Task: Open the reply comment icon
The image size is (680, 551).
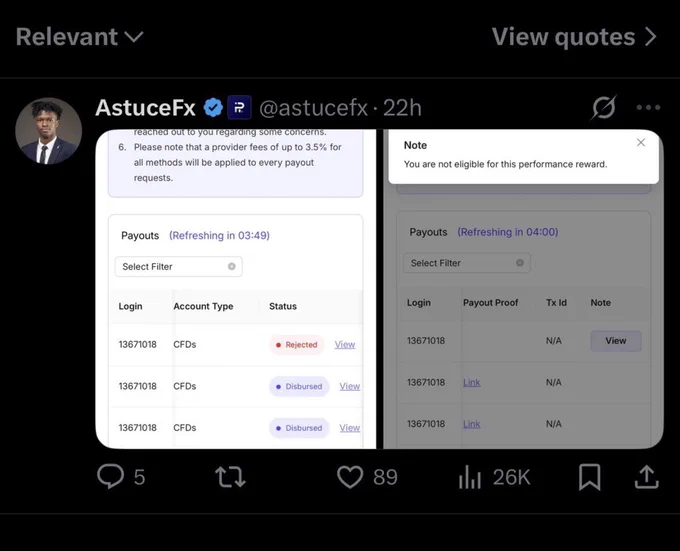Action: (x=111, y=476)
